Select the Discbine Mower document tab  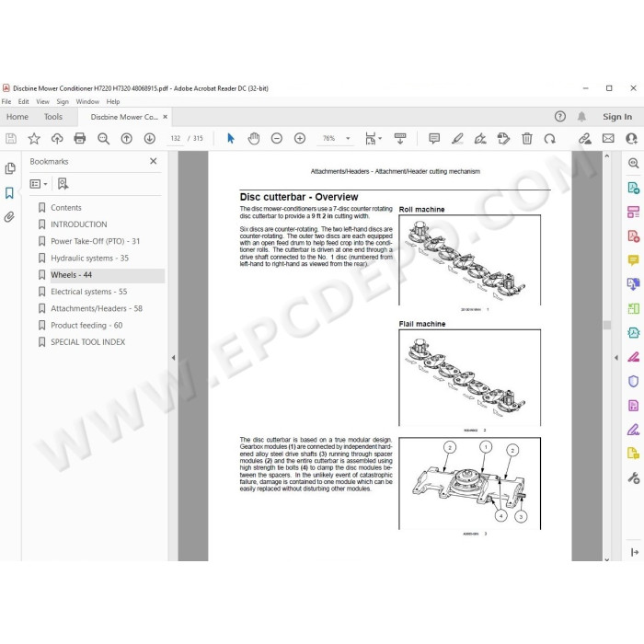click(124, 117)
